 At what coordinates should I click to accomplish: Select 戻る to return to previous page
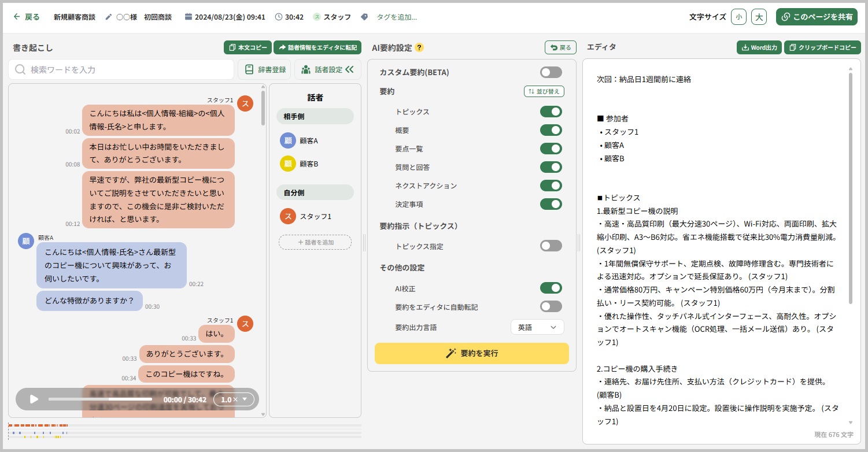[26, 17]
